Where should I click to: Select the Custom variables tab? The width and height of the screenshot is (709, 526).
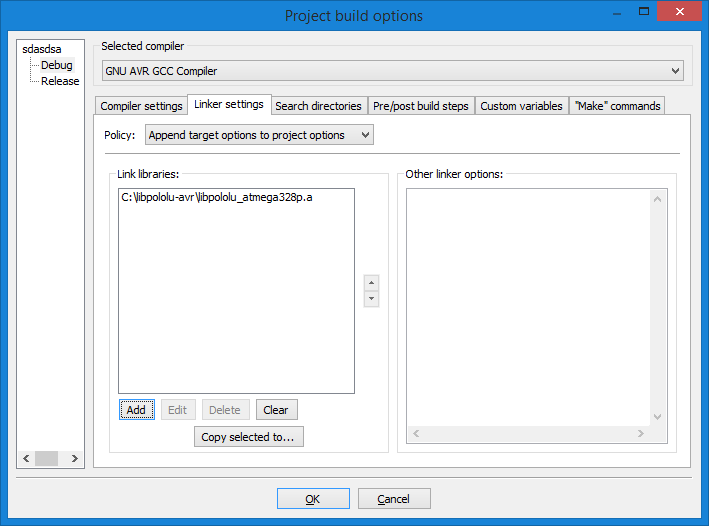point(521,106)
